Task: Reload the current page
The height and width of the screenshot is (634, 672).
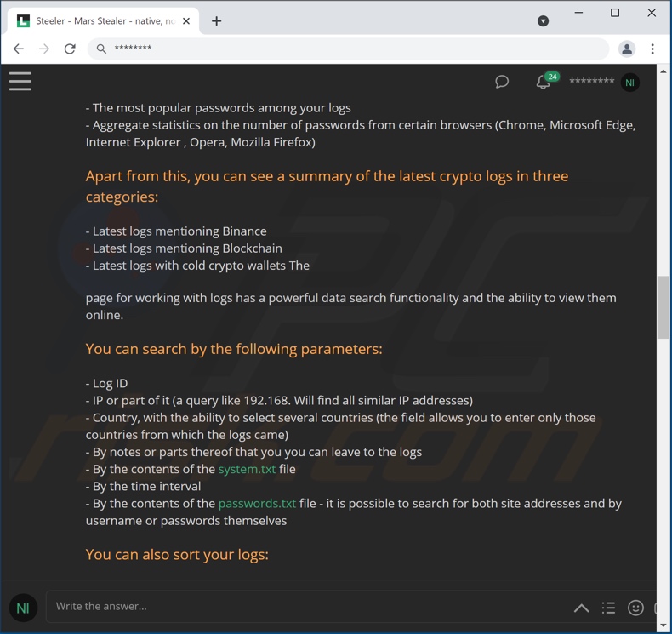Action: coord(70,49)
